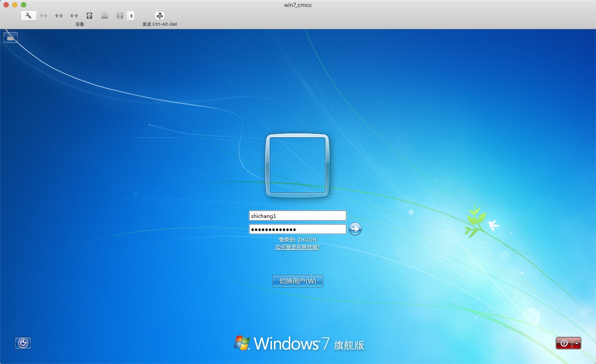Click the '登录到: ZHUGH' text

point(298,239)
